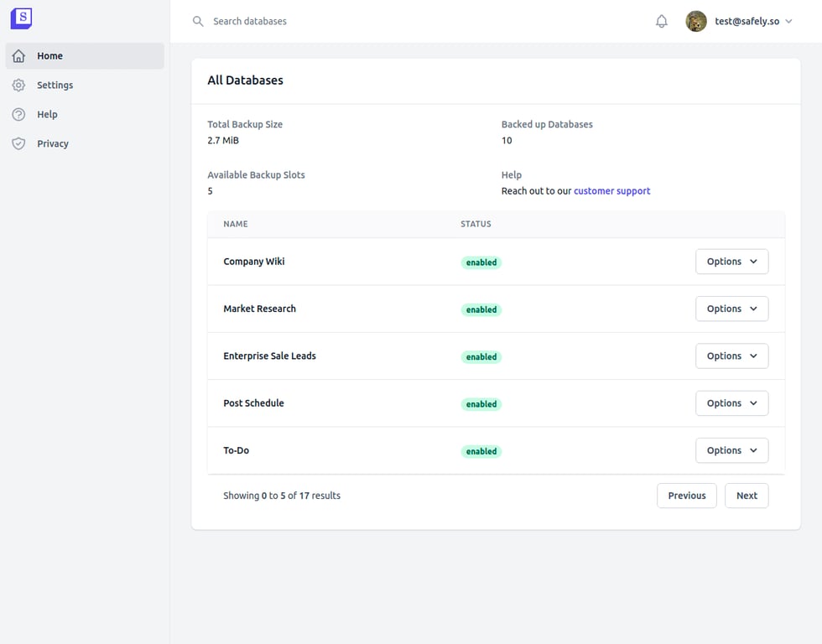
Task: Click the Privacy shield icon
Action: (x=18, y=144)
